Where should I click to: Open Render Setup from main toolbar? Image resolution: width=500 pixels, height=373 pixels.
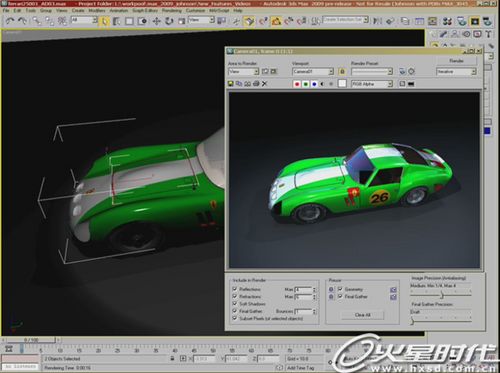(x=461, y=21)
